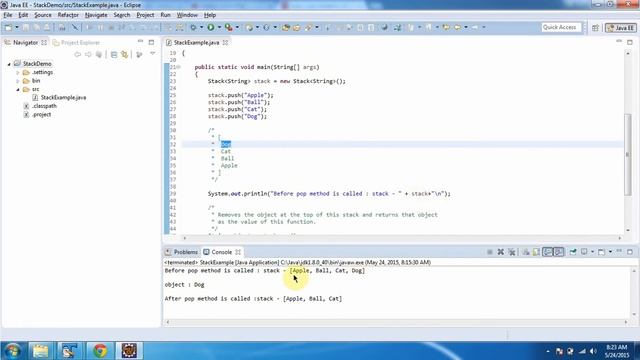
Task: Click the editor vertical scrollbar thumb
Action: click(x=627, y=154)
